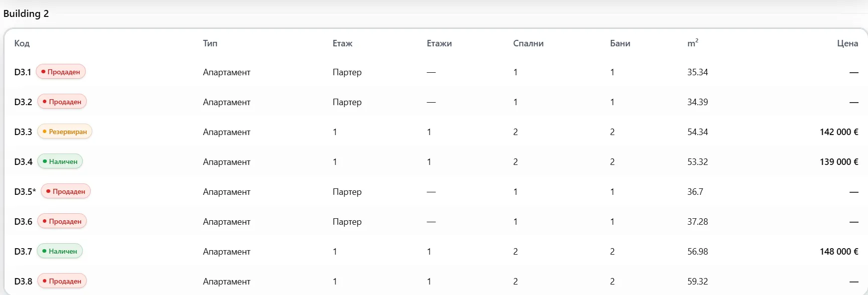Screen dimensions: 868x295
Task: Click the Етаж column header
Action: point(342,43)
